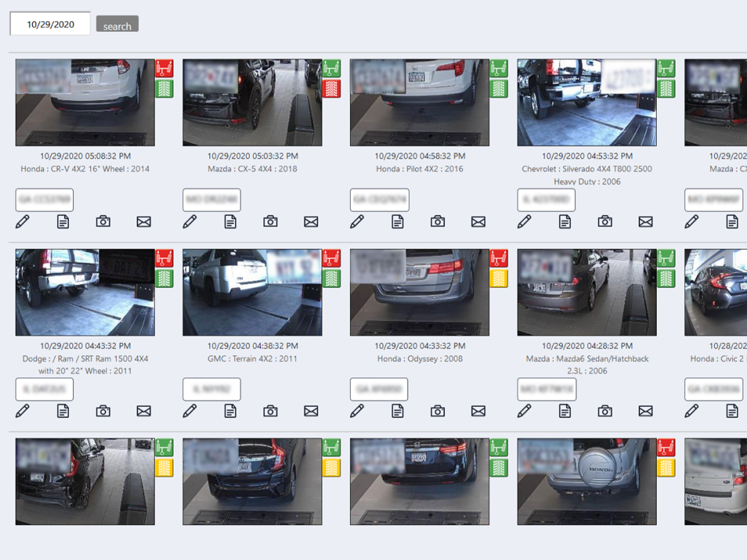The width and height of the screenshot is (747, 560).
Task: Click license plate field under Honda CR-V 2014
Action: point(45,200)
